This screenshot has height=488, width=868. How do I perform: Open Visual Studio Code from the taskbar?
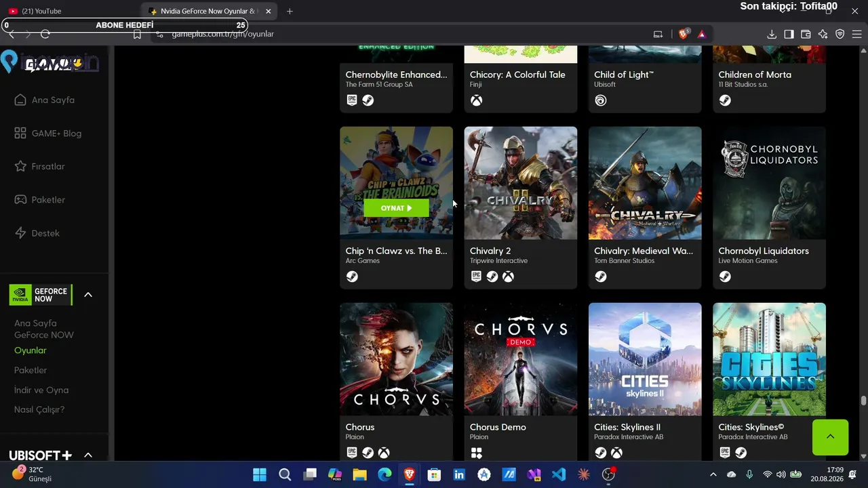(x=559, y=474)
